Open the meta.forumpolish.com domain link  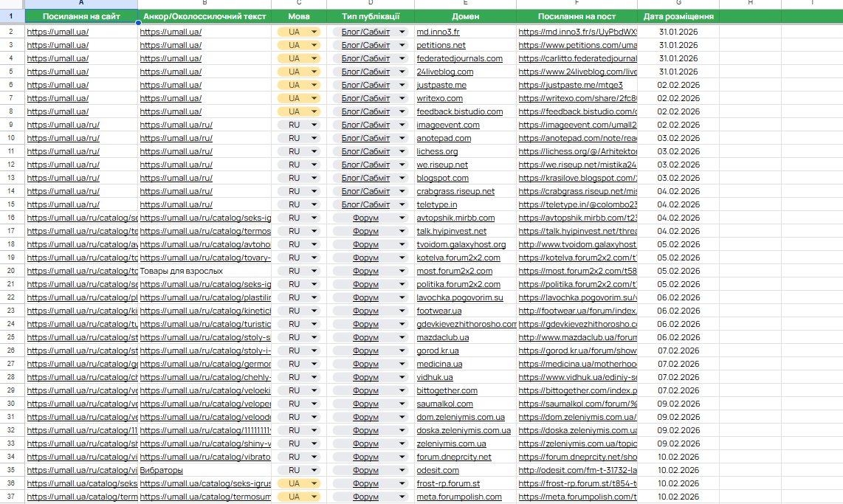(459, 497)
